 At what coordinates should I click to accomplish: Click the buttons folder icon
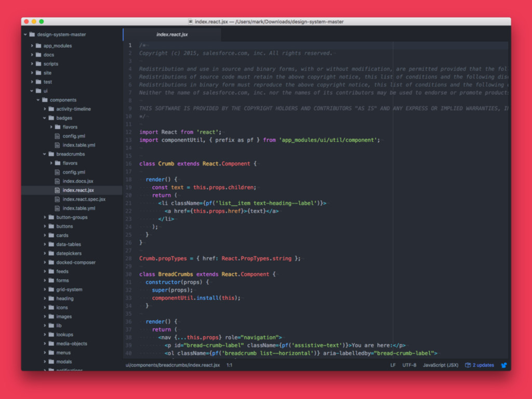(51, 227)
